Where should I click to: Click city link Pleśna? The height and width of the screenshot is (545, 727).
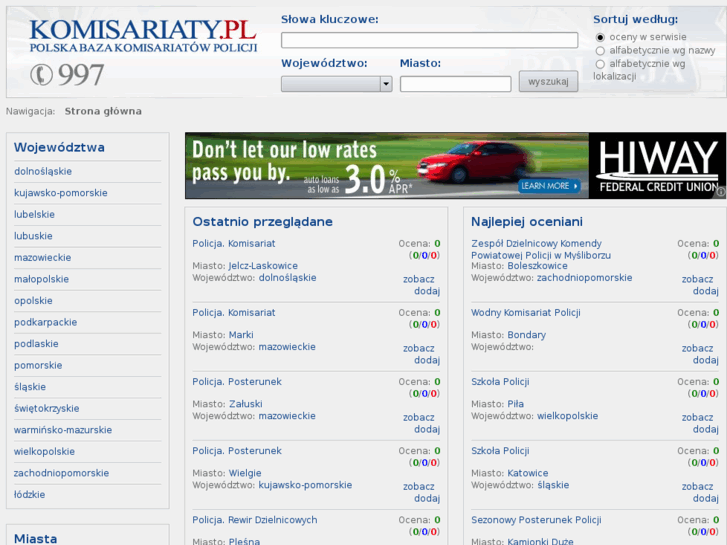tap(244, 541)
